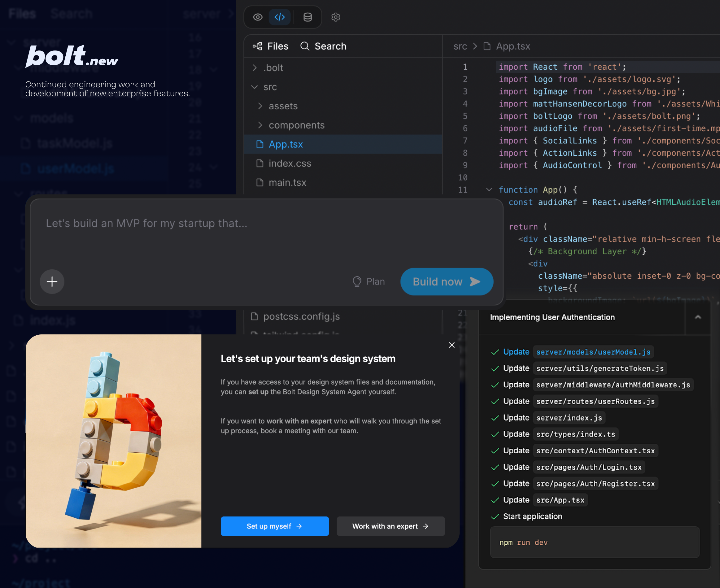Open the database panel icon
This screenshot has height=588, width=720.
click(308, 17)
